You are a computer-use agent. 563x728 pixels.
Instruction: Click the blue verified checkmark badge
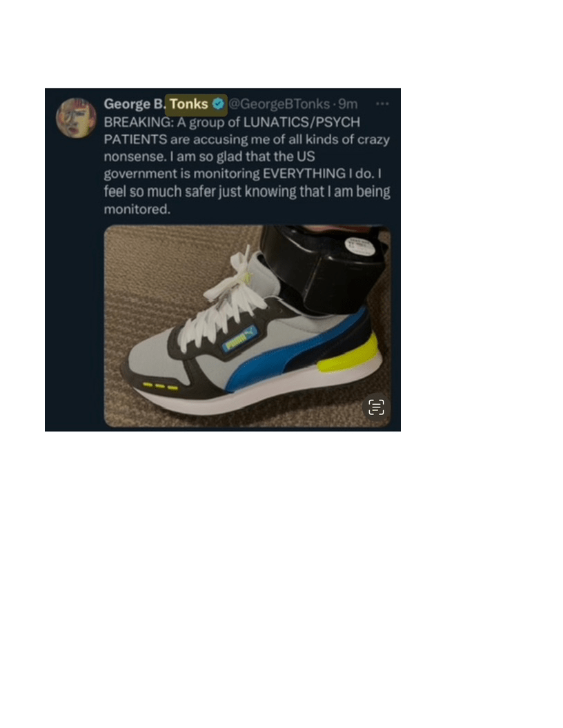218,104
